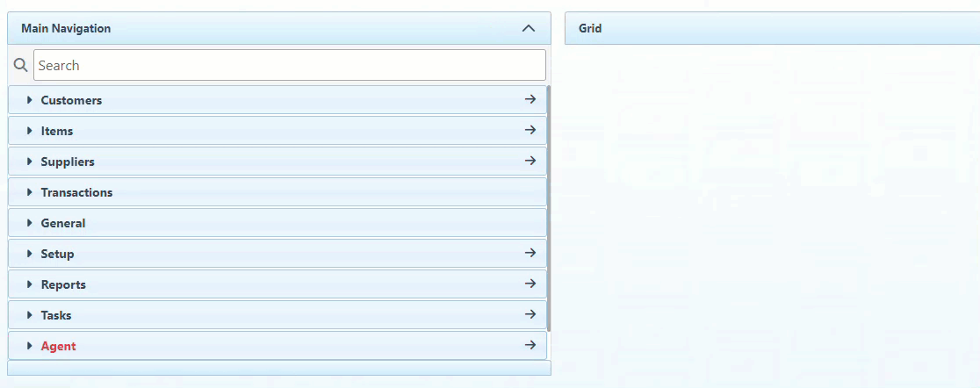Expand the Customers disclosure triangle

click(x=30, y=100)
